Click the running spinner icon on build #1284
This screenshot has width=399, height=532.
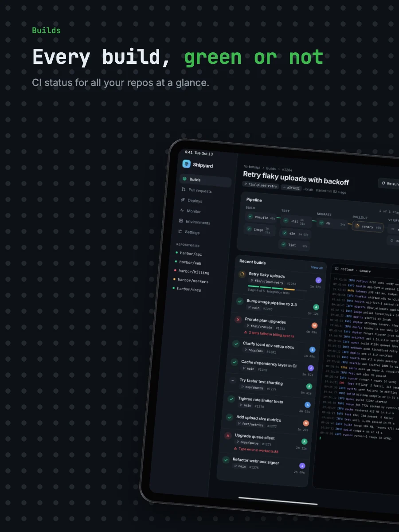click(x=242, y=274)
